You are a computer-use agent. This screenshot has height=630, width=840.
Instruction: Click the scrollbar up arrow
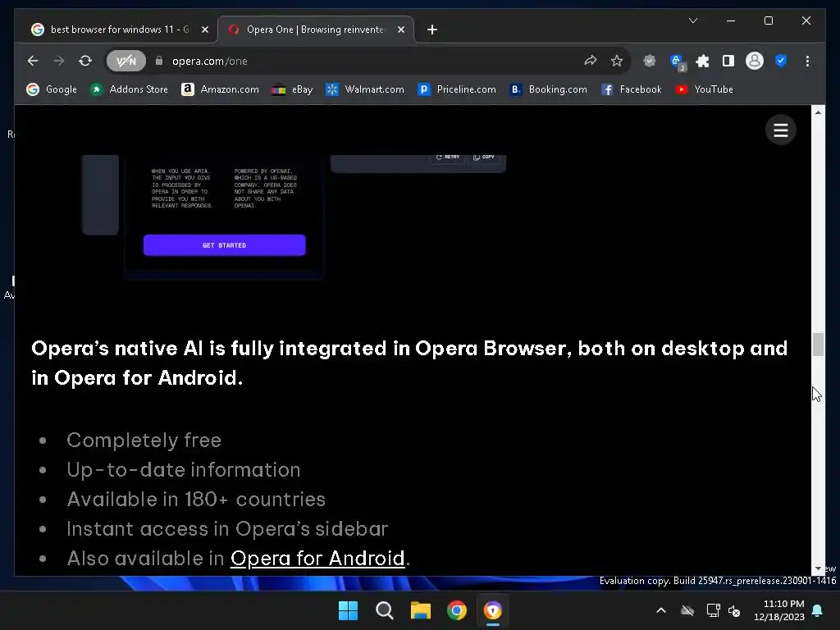818,112
